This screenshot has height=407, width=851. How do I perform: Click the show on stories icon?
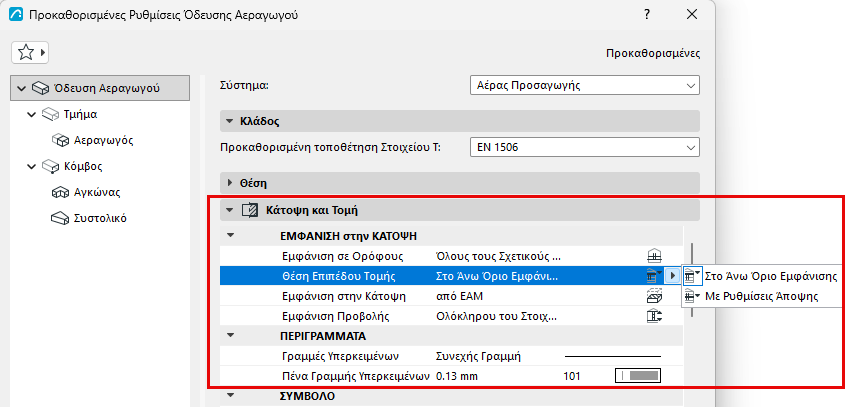(x=655, y=256)
